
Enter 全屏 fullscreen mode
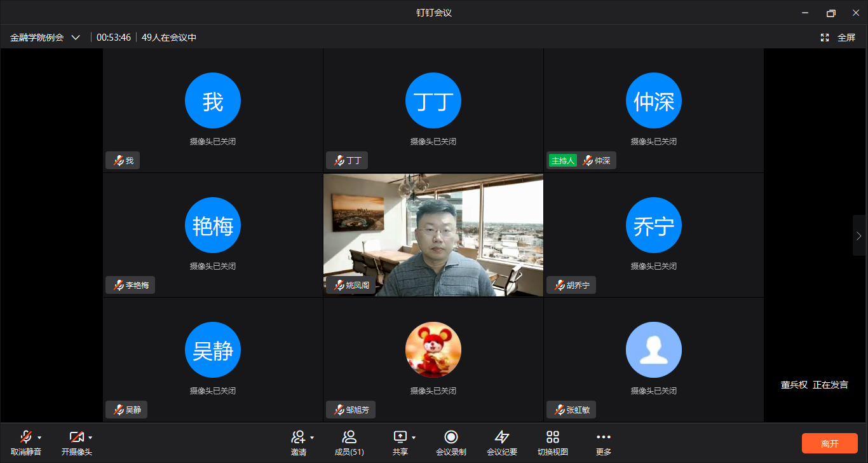pos(839,38)
